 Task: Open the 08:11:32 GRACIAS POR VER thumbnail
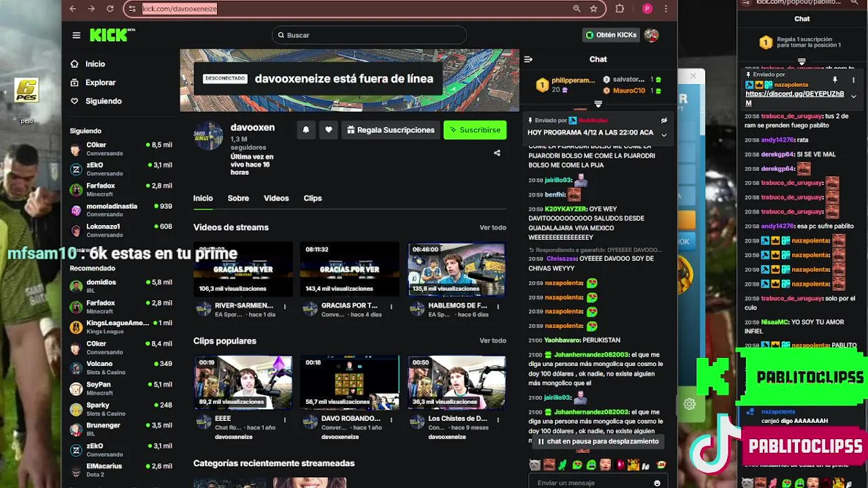[349, 269]
